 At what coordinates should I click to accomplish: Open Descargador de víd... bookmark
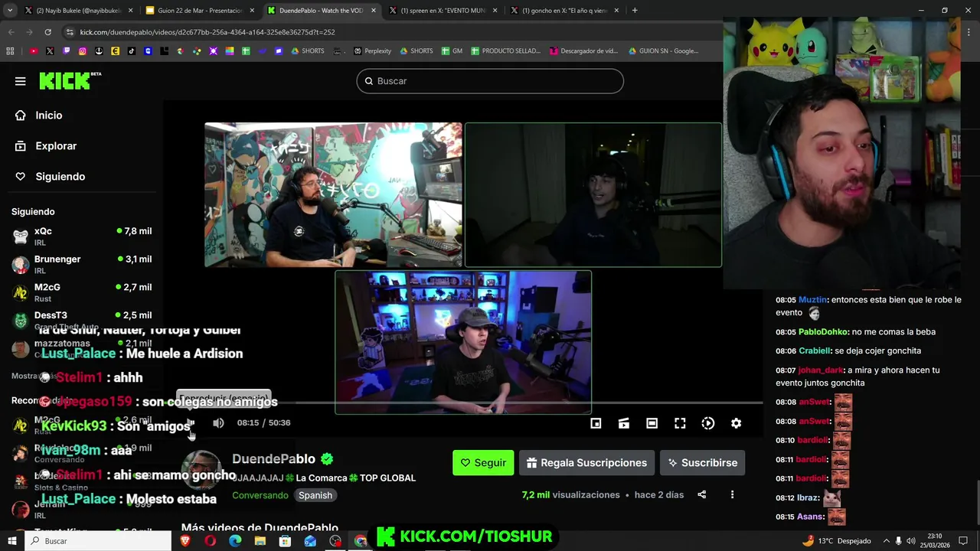click(x=583, y=51)
